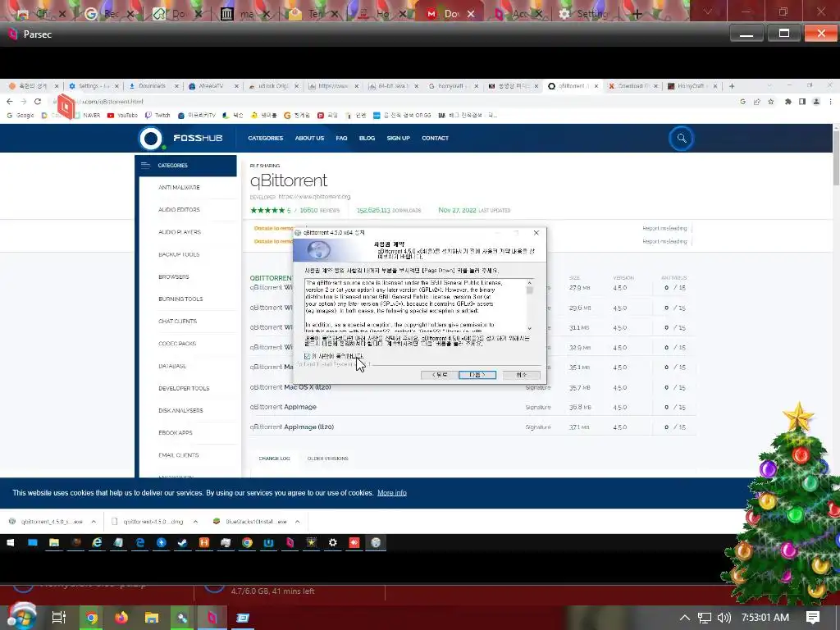Open the BlueStacks installer file in download bar
The image size is (840, 630).
pos(250,522)
